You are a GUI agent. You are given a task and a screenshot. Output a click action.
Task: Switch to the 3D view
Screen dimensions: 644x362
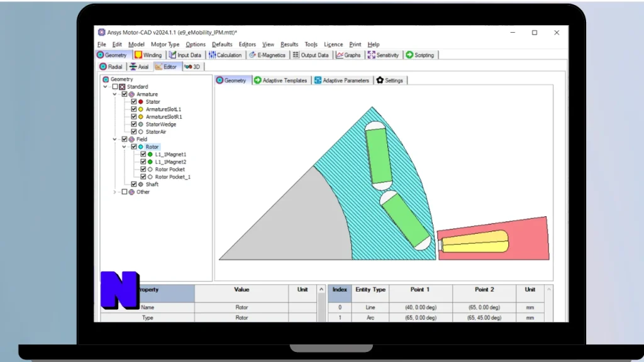click(192, 67)
